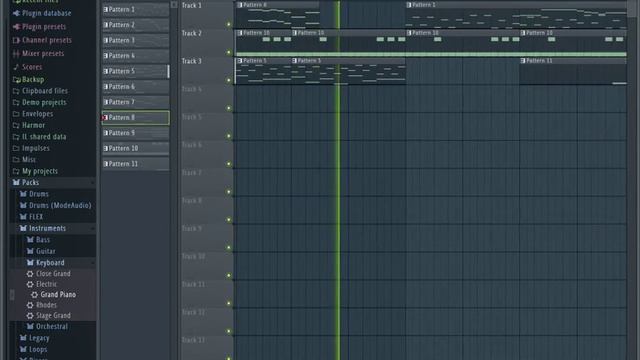Image resolution: width=640 pixels, height=360 pixels.
Task: Click the Misc folder icon
Action: pyautogui.click(x=16, y=160)
